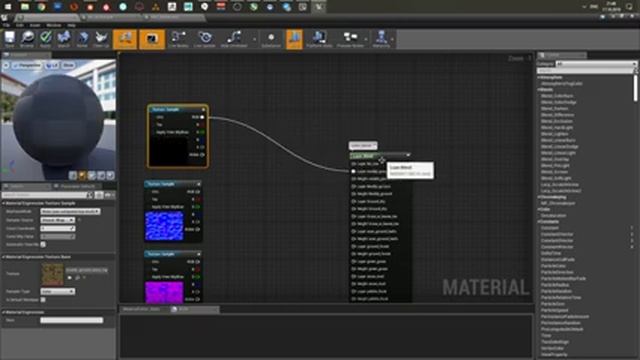This screenshot has width=640, height=360.
Task: Click the Hierarchy toolbar icon
Action: 381,39
